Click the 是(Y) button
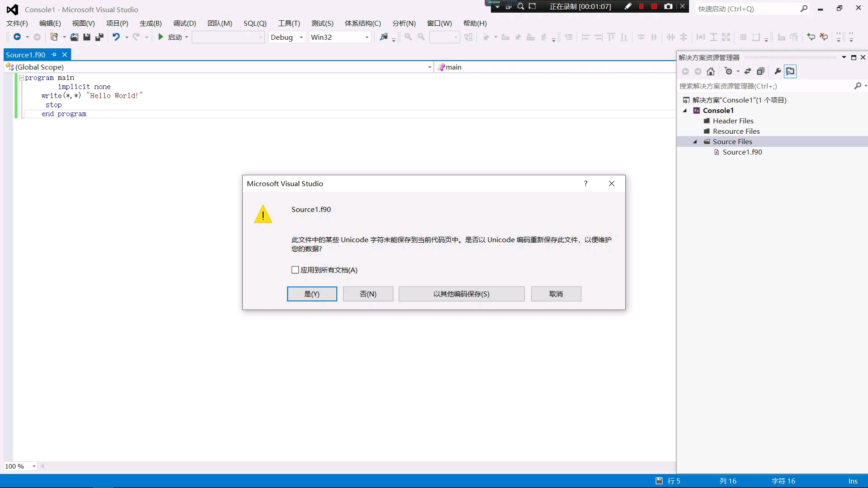Image resolution: width=868 pixels, height=488 pixels. (312, 294)
